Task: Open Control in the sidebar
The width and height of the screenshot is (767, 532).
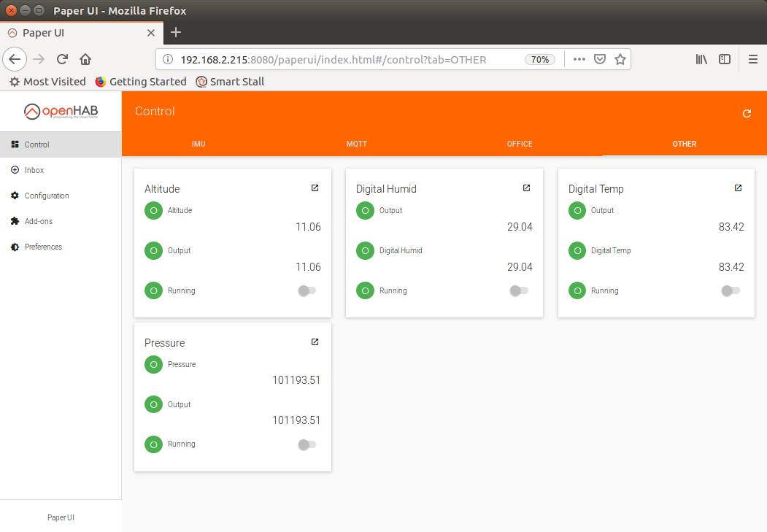Action: point(61,144)
